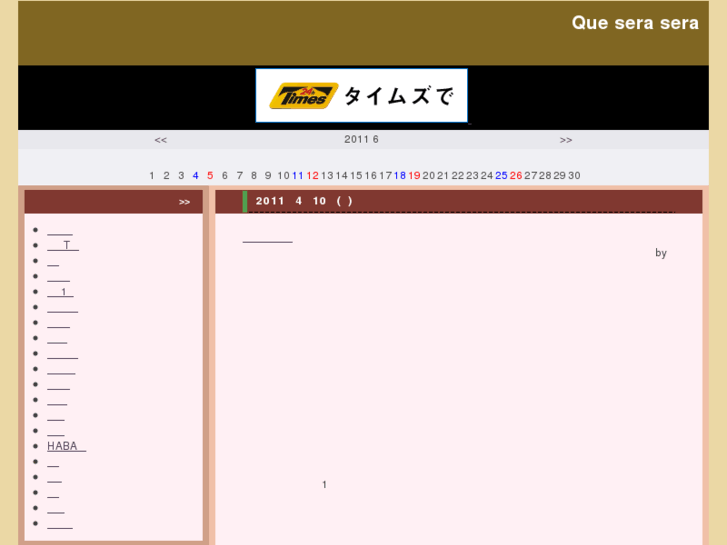
Task: Open sidebar link containing letter T
Action: 63,245
